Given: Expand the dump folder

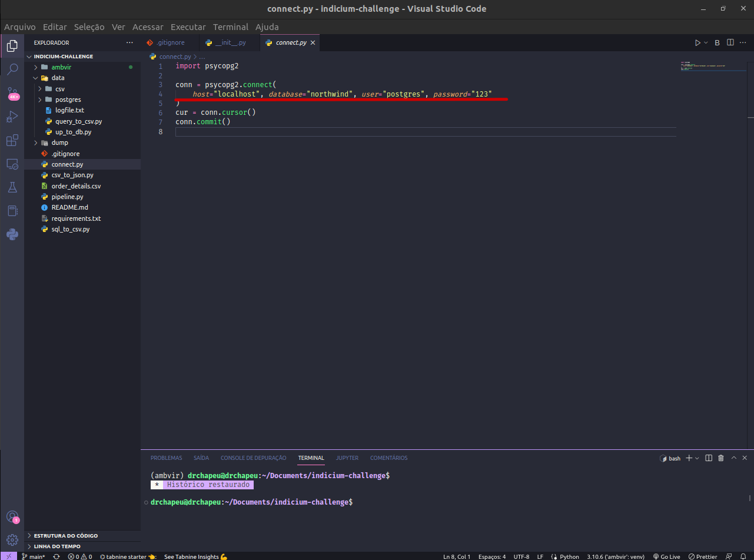Looking at the screenshot, I should [x=35, y=142].
